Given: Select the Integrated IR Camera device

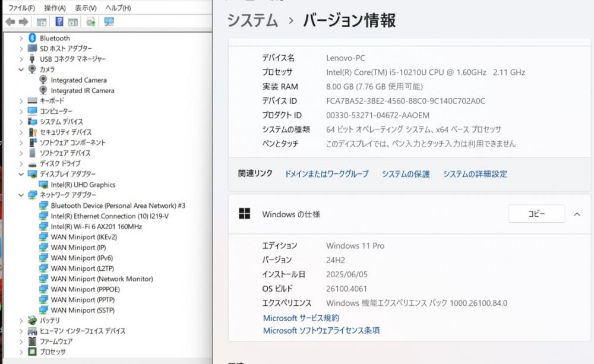Looking at the screenshot, I should (83, 90).
